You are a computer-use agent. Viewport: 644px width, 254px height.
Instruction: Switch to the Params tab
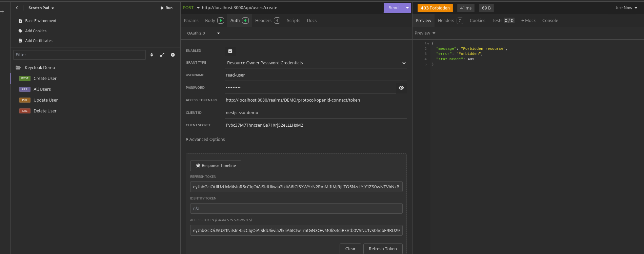pyautogui.click(x=191, y=21)
